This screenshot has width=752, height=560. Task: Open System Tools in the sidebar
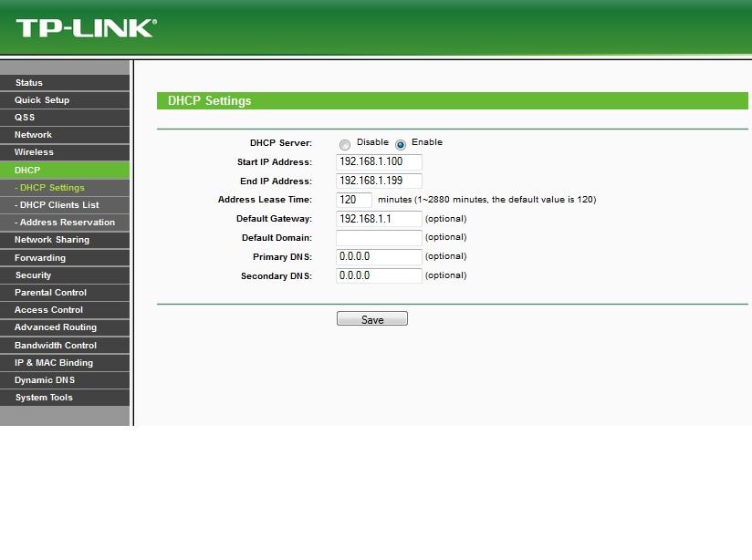pyautogui.click(x=65, y=398)
